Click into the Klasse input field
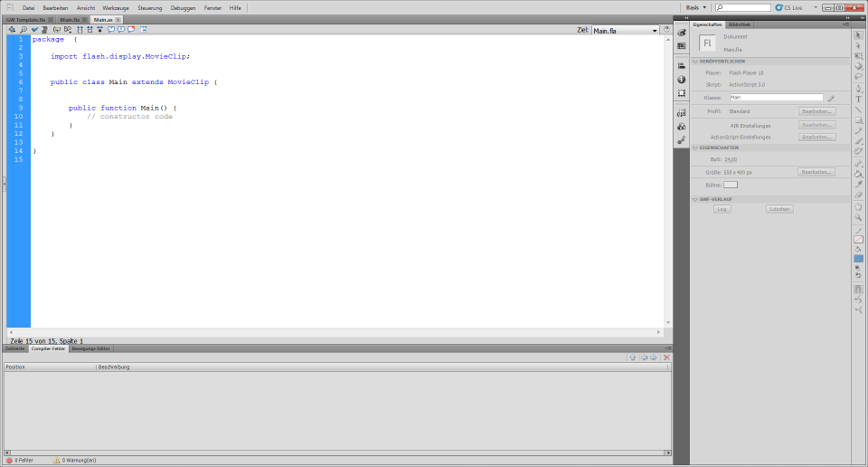Image resolution: width=868 pixels, height=467 pixels. coord(775,97)
